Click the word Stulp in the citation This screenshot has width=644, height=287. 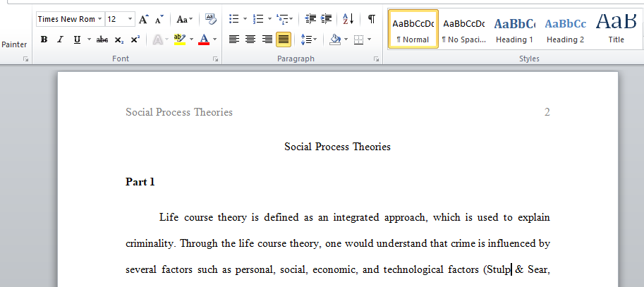tap(497, 270)
